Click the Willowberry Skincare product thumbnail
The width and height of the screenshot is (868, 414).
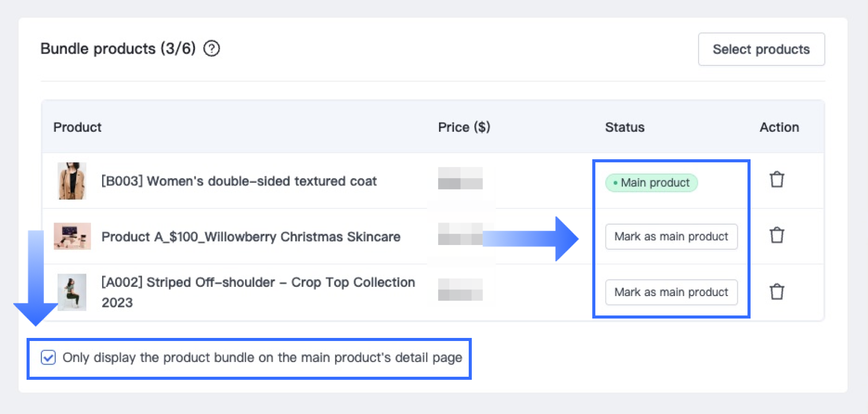point(72,236)
